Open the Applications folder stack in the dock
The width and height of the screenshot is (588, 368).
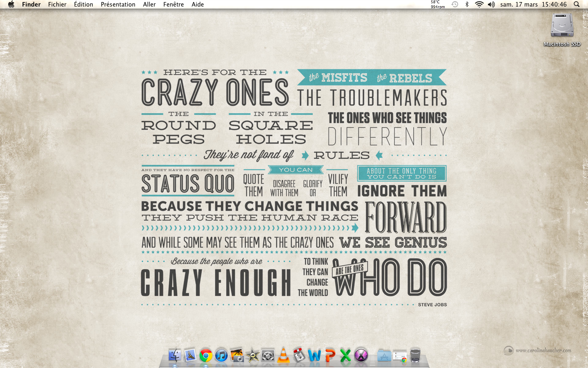(384, 355)
